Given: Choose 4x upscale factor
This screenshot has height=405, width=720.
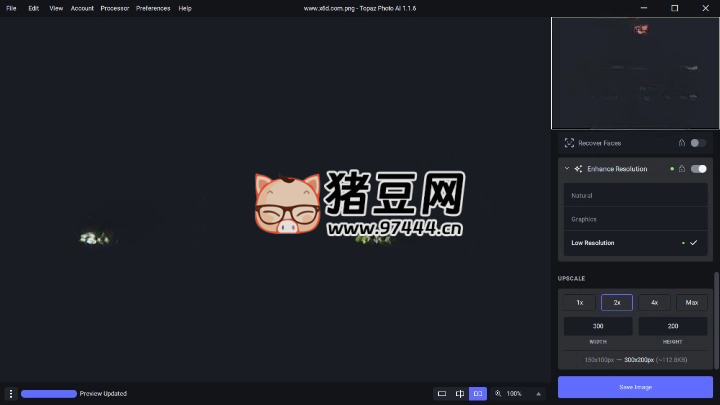Looking at the screenshot, I should (654, 303).
